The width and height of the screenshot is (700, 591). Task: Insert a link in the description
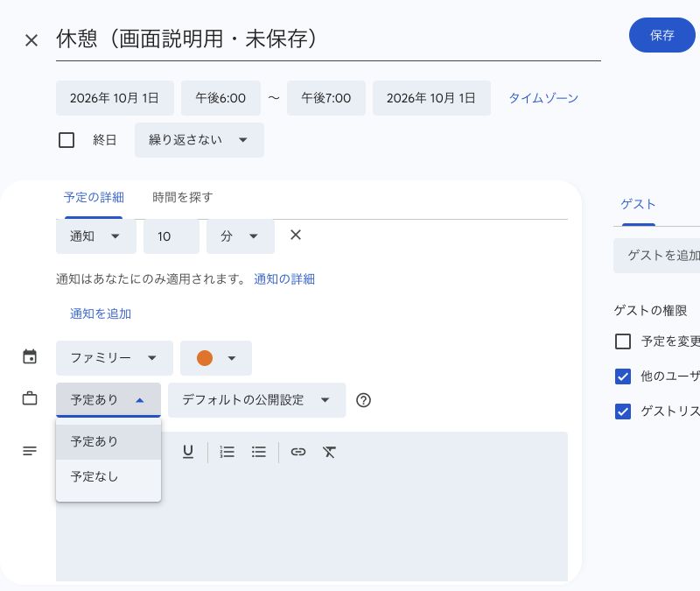(x=297, y=452)
